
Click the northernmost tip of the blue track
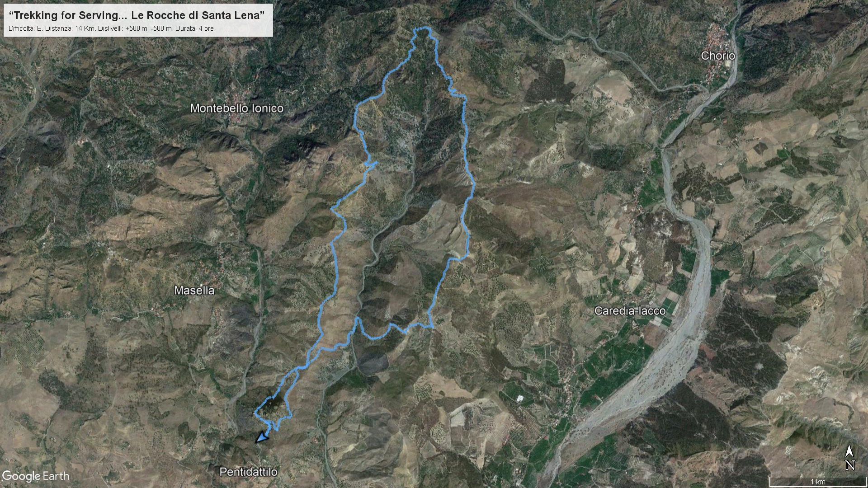pos(423,28)
